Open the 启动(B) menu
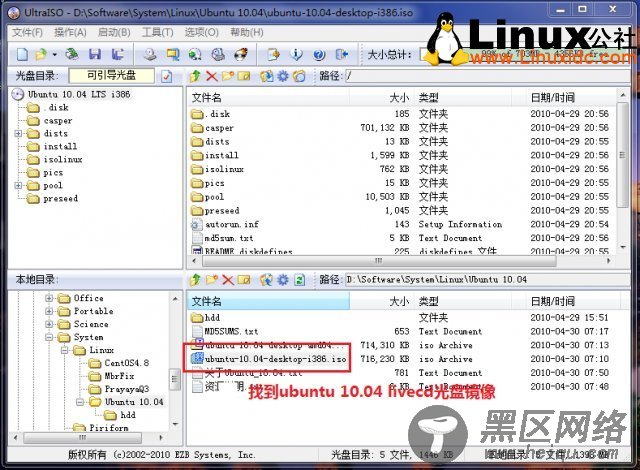 click(x=114, y=32)
